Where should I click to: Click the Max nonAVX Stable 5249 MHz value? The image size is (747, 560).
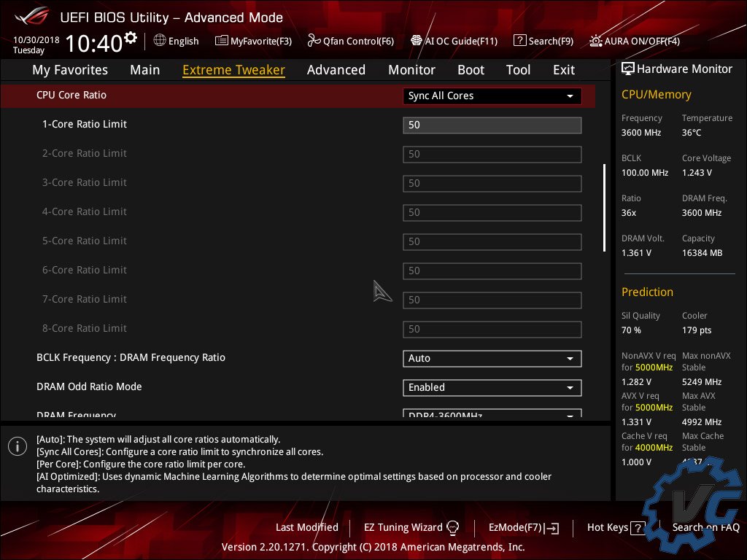tap(702, 382)
